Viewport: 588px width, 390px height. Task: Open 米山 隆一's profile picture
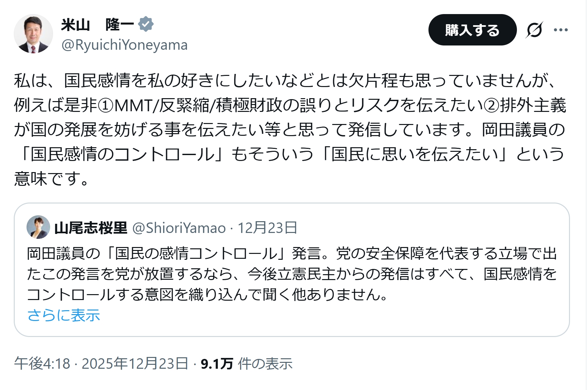click(x=33, y=34)
